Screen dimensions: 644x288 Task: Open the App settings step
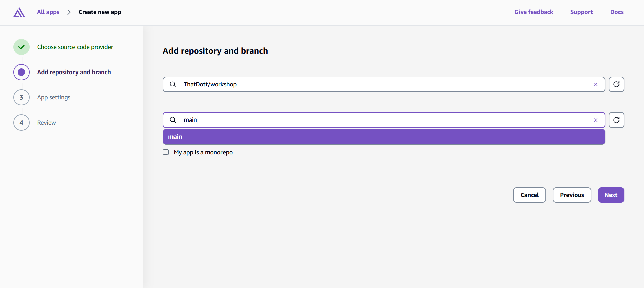(x=54, y=97)
